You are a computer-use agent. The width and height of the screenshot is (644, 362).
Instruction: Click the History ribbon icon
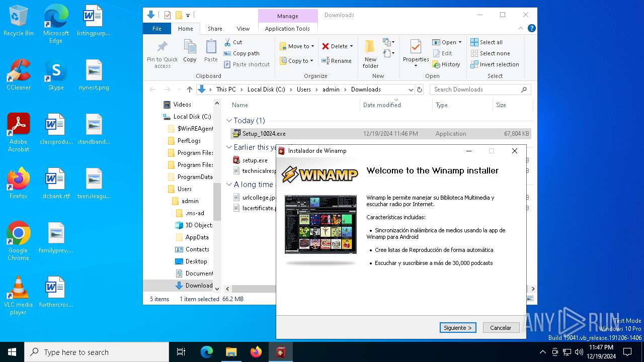coord(437,64)
